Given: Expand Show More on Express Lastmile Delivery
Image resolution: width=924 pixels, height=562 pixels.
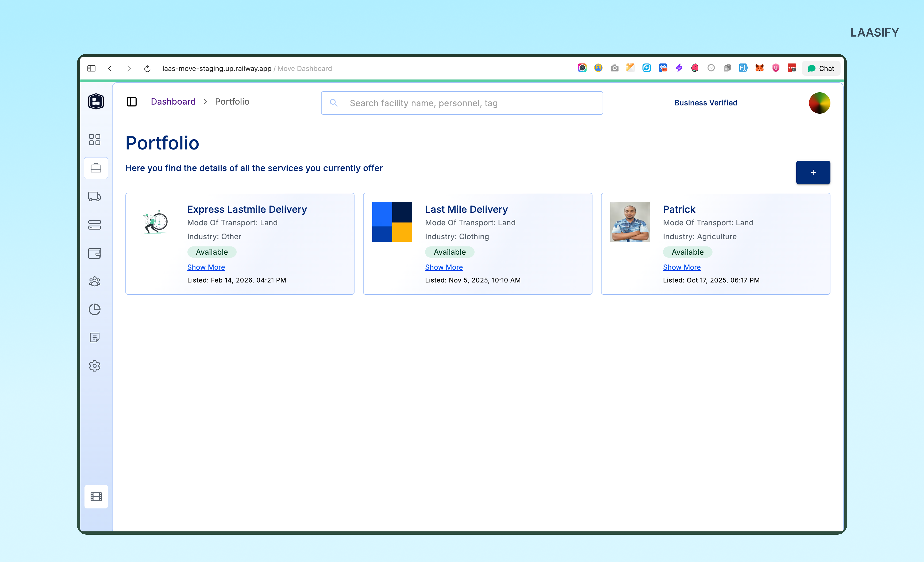Looking at the screenshot, I should point(206,267).
